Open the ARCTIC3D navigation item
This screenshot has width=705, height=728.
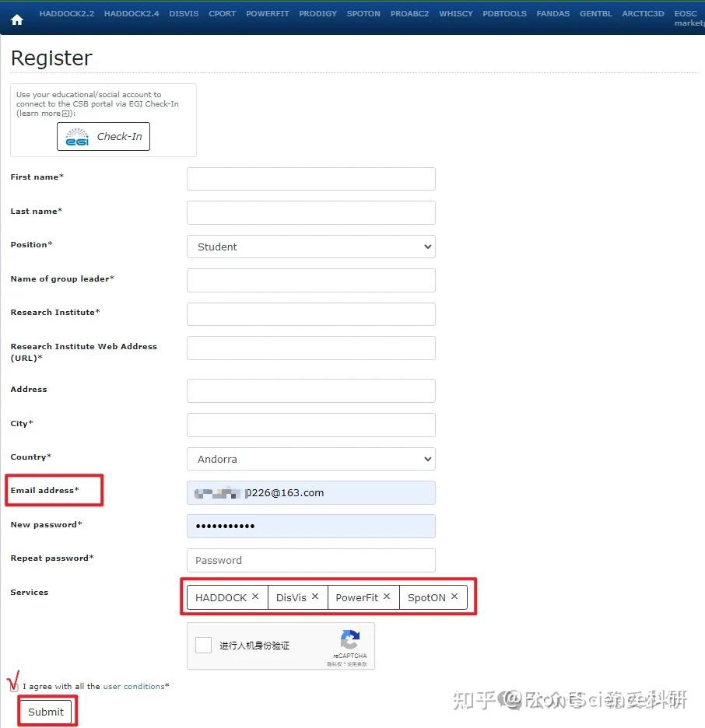pyautogui.click(x=643, y=13)
